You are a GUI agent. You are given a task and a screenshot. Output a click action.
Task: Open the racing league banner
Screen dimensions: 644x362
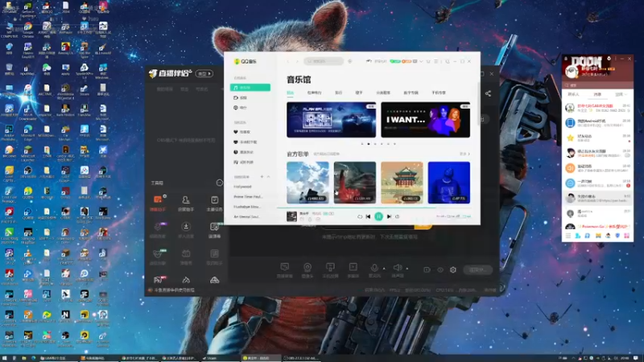(331, 120)
